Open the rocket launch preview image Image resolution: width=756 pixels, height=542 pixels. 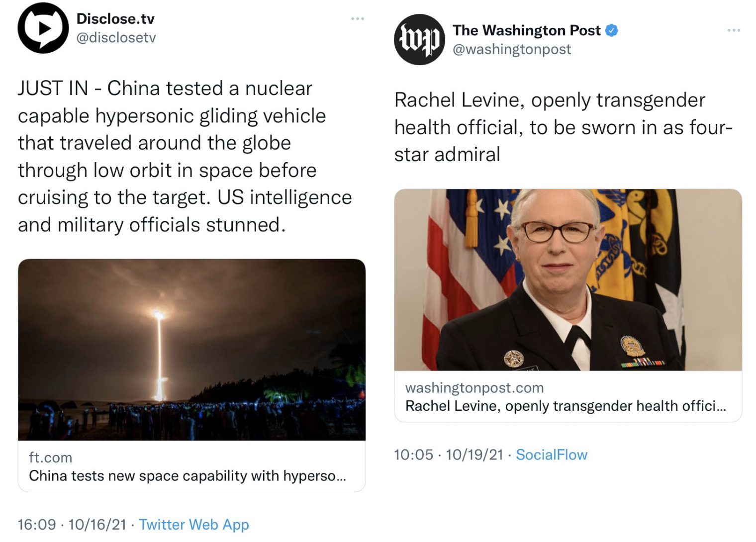click(x=191, y=350)
